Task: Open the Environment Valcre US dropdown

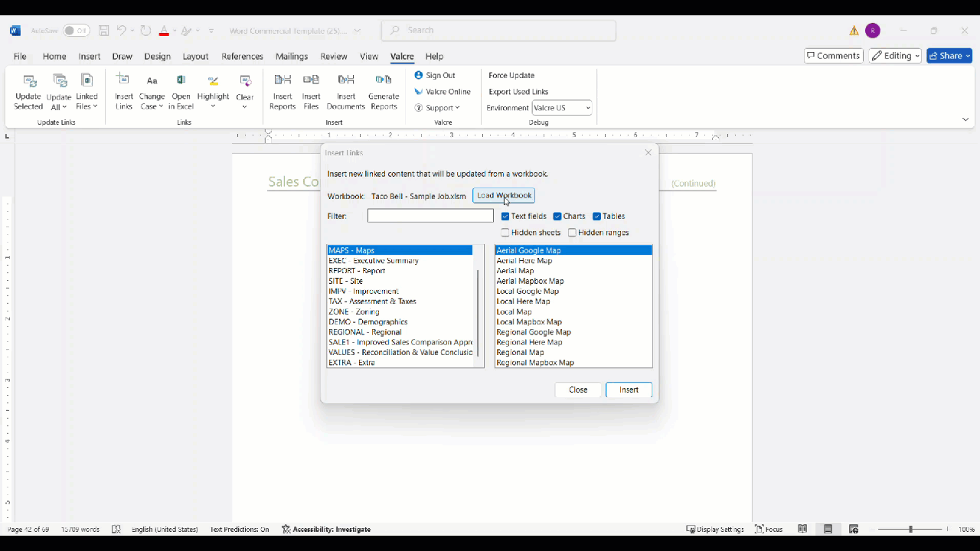Action: 562,108
